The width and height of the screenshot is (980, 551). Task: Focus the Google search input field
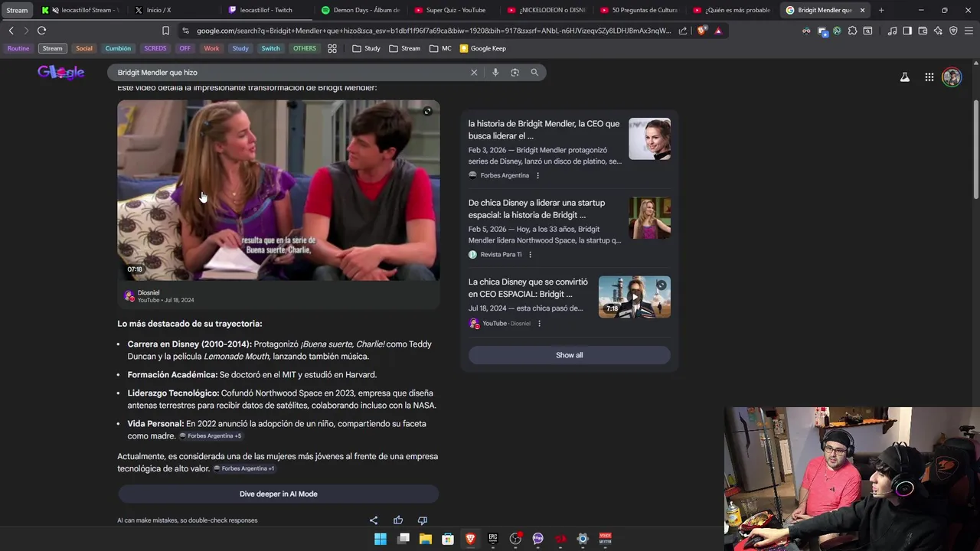[x=291, y=73]
